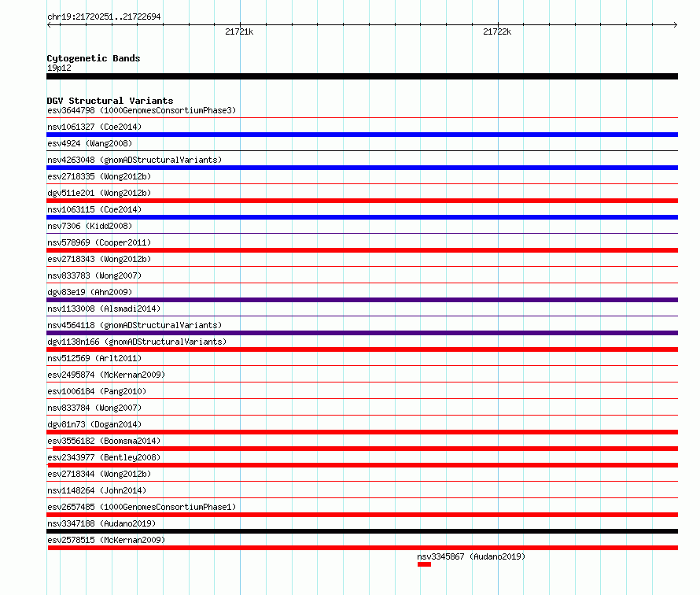Click the chr19:21720251..21722694 coordinate label
Viewport: 700px width, 595px height.
[x=104, y=17]
